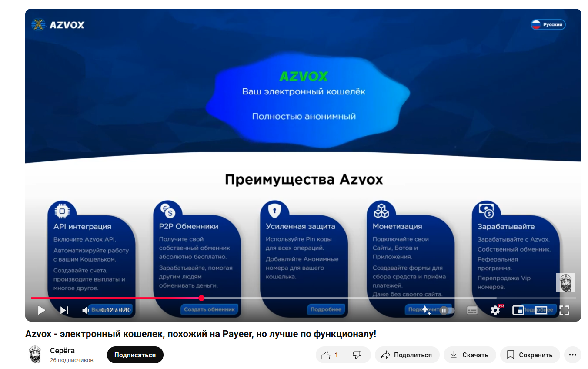Dislike the video with thumbs down

[x=357, y=355]
